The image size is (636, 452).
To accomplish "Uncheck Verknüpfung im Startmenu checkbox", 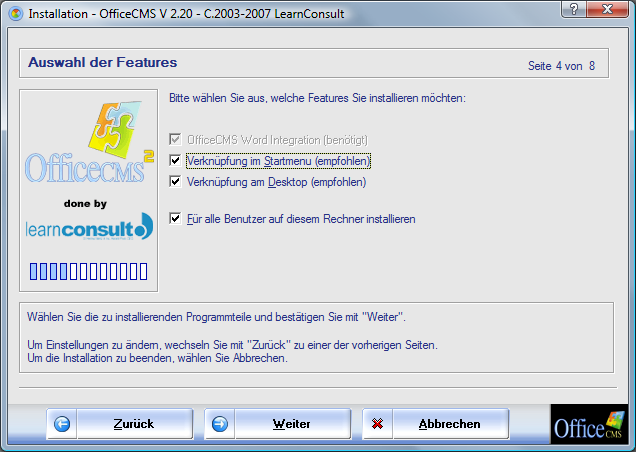I will tap(175, 161).
